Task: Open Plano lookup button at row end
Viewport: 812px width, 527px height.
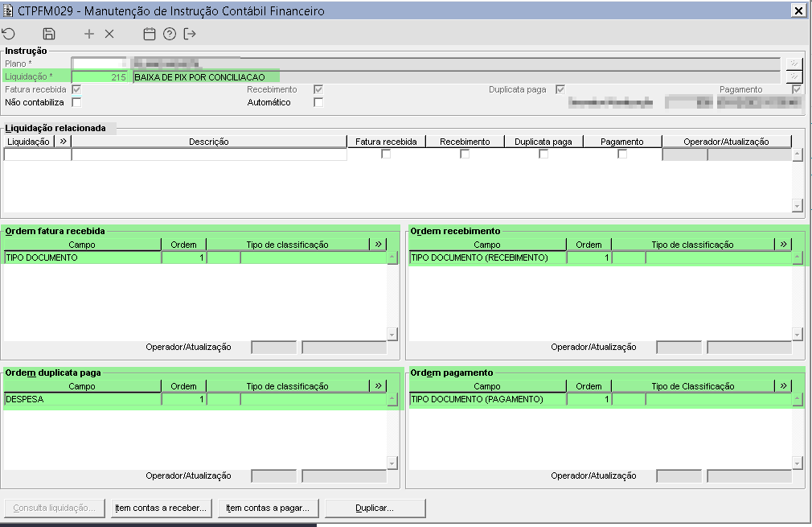Action: 794,64
